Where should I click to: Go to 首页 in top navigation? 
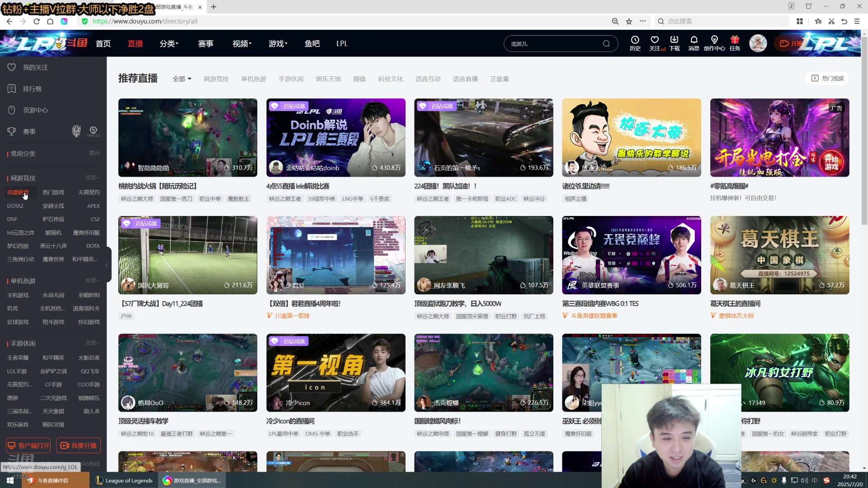pyautogui.click(x=103, y=44)
